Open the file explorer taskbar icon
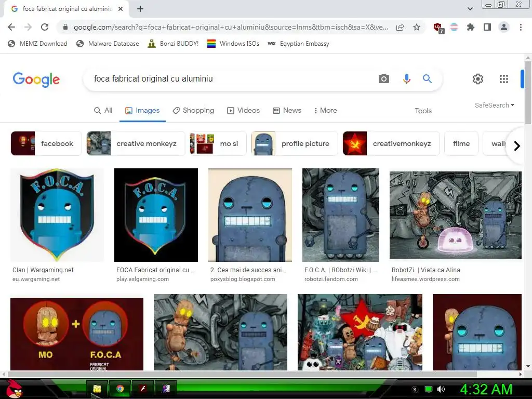Image resolution: width=532 pixels, height=399 pixels. pos(97,389)
